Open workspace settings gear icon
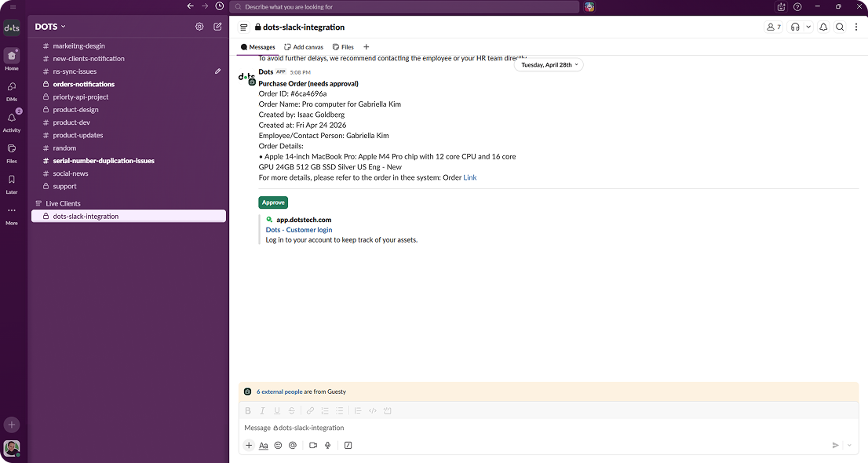The image size is (868, 463). [199, 27]
